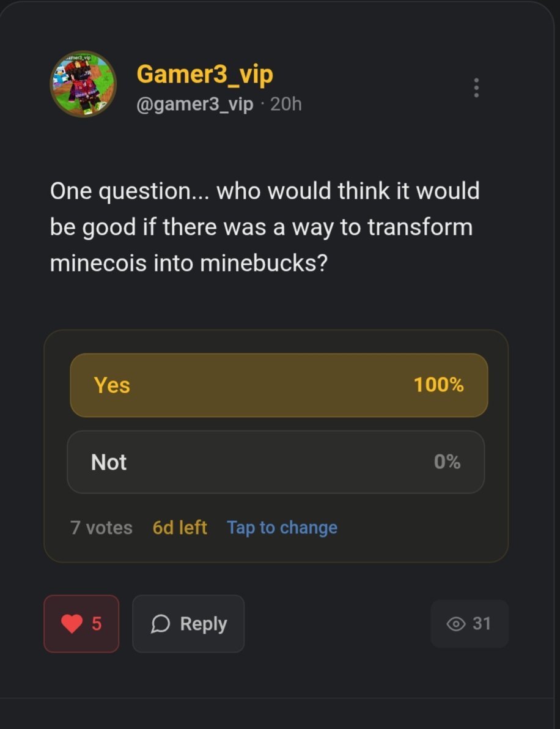Click the like count number 5
Image resolution: width=560 pixels, height=729 pixels.
click(97, 624)
